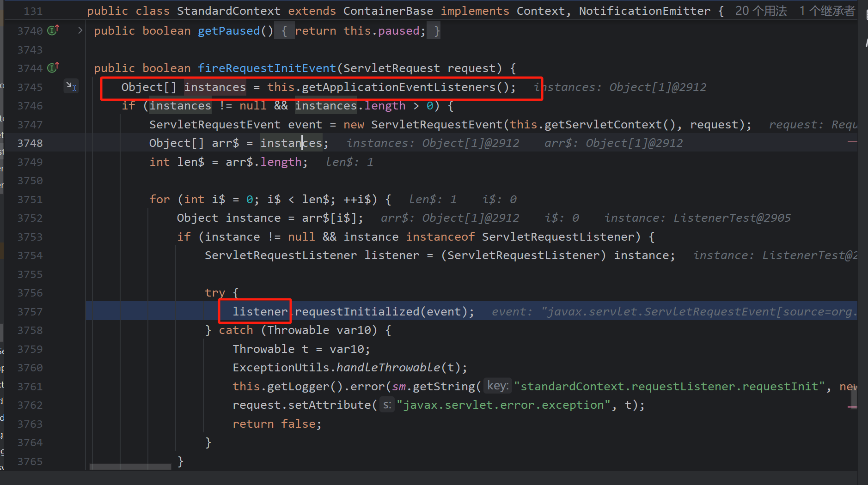Click ContainerBase in the class declaration
Screen dimensions: 868x485
coord(388,11)
